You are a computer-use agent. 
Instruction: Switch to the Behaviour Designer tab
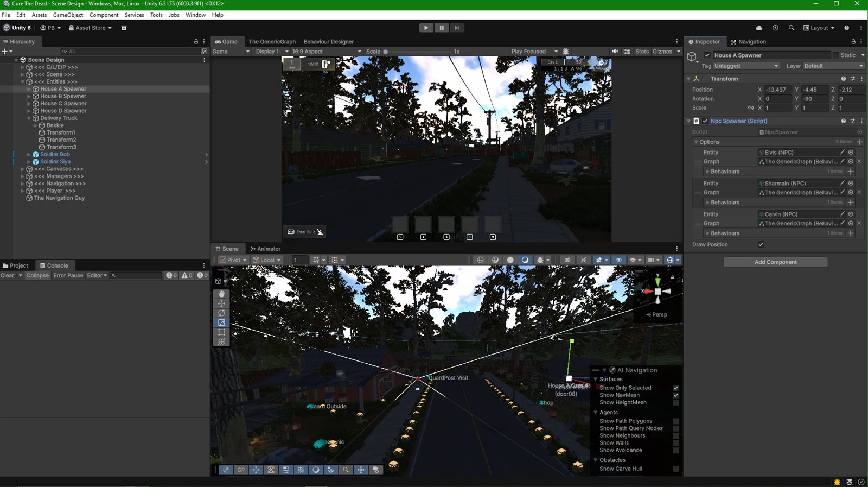328,42
